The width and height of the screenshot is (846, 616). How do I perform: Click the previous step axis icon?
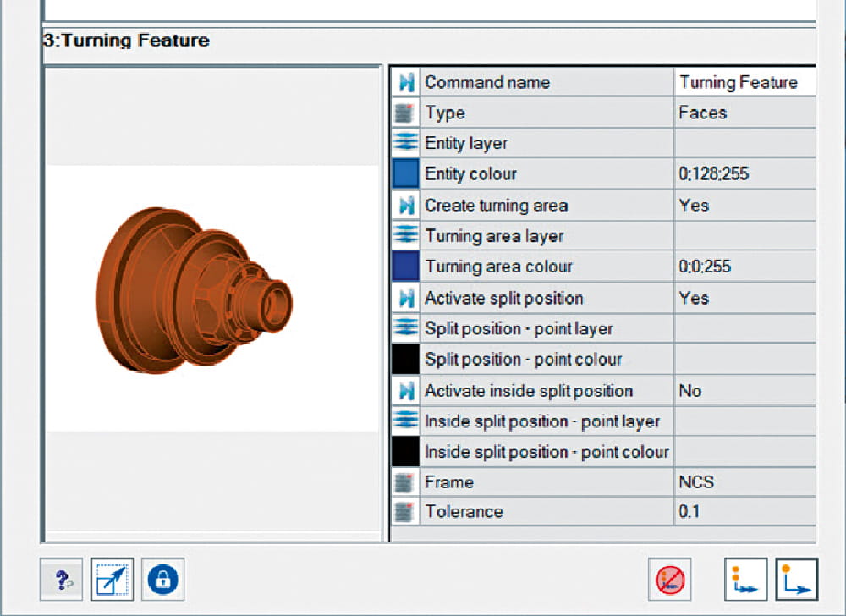[x=745, y=580]
